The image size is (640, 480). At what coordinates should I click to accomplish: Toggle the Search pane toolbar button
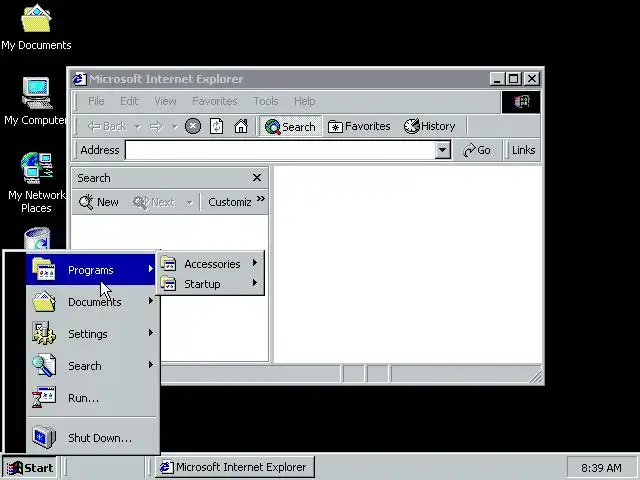click(x=290, y=127)
